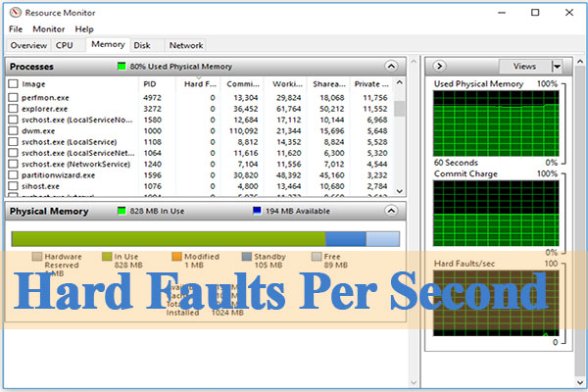Click working set value 61,764
This screenshot has height=392, width=588.
point(289,109)
